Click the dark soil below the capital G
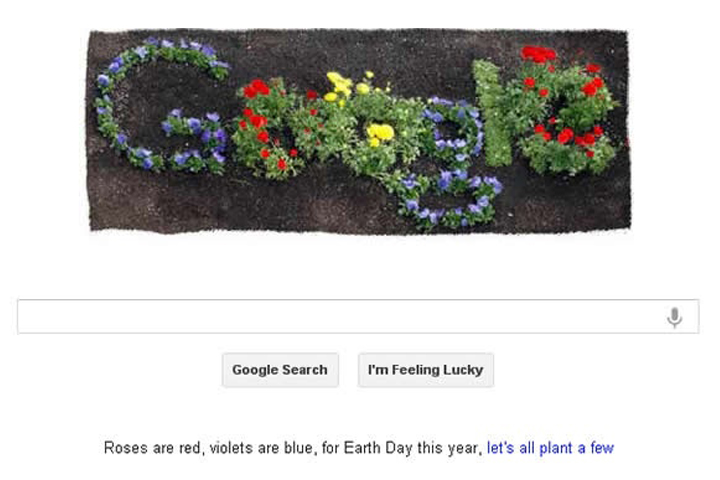Viewport: 720px width, 480px height. (x=160, y=200)
